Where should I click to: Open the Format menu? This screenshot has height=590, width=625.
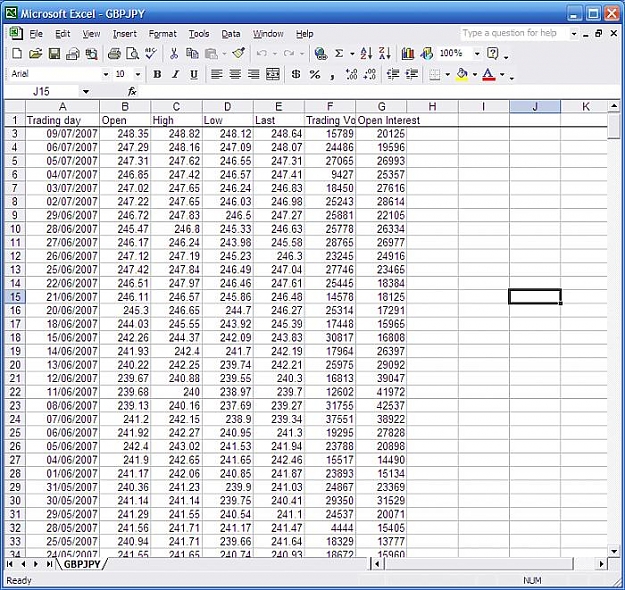point(163,34)
